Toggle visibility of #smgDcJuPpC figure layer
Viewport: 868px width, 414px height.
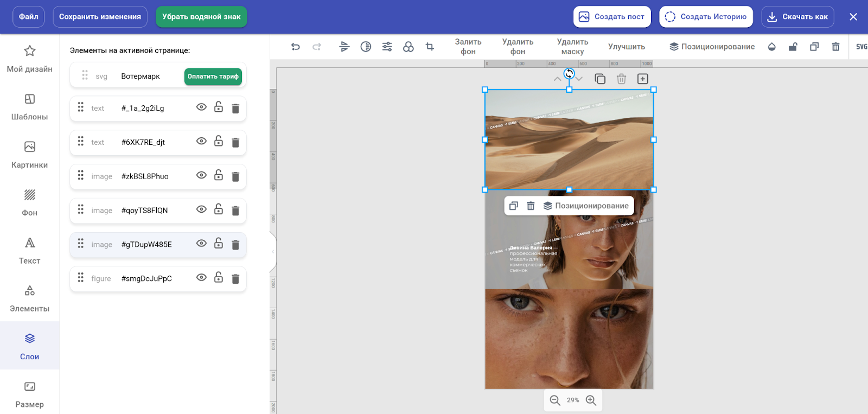(201, 278)
